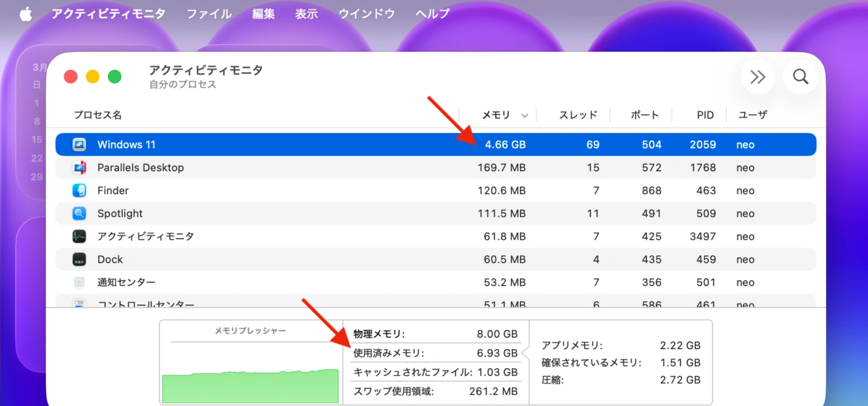This screenshot has width=868, height=406.
Task: Expand the toolbar overflow chevron
Action: coord(758,77)
